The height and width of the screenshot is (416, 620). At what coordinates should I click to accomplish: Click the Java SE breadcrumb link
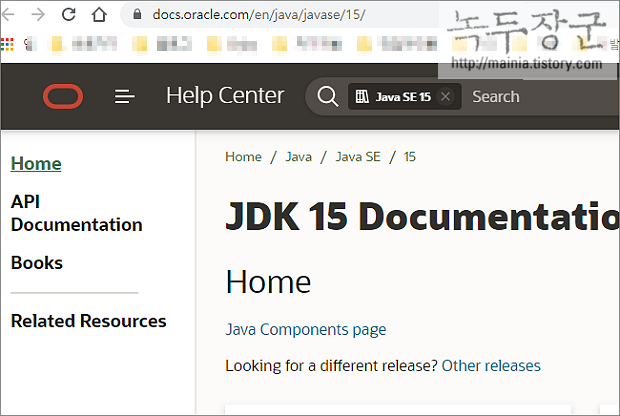(x=358, y=157)
